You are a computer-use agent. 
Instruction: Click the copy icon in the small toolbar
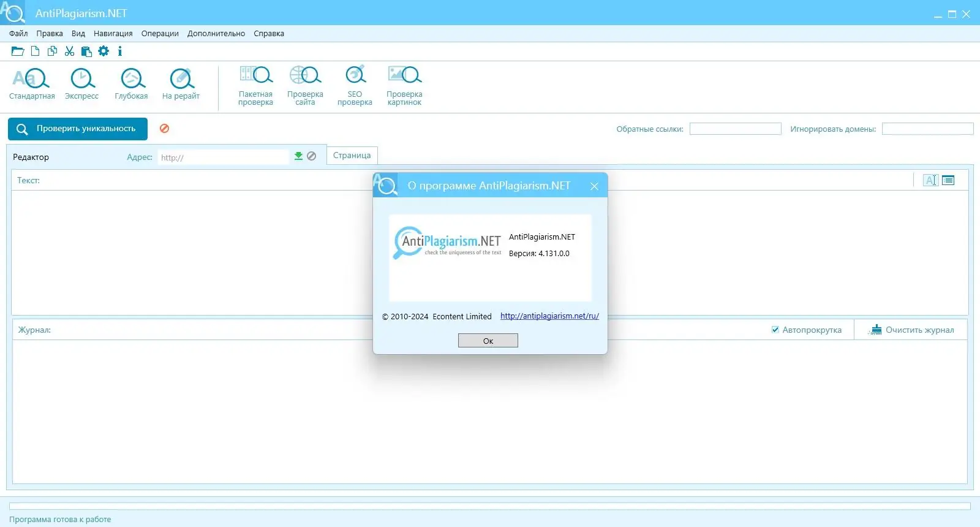(53, 51)
